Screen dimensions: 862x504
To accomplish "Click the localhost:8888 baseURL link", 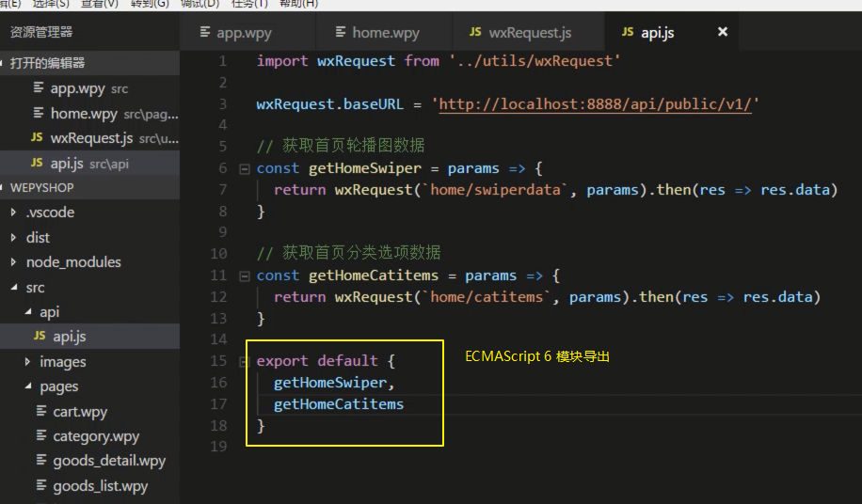I will [x=595, y=103].
